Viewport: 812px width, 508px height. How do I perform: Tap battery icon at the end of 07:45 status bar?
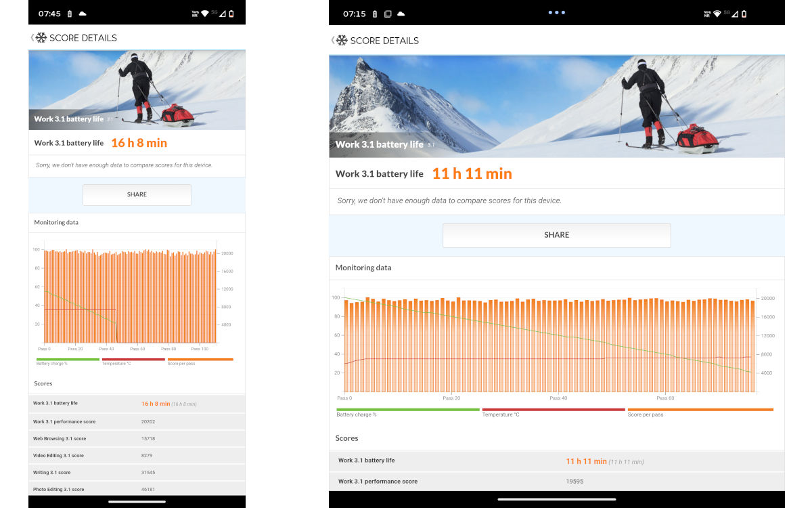click(231, 14)
